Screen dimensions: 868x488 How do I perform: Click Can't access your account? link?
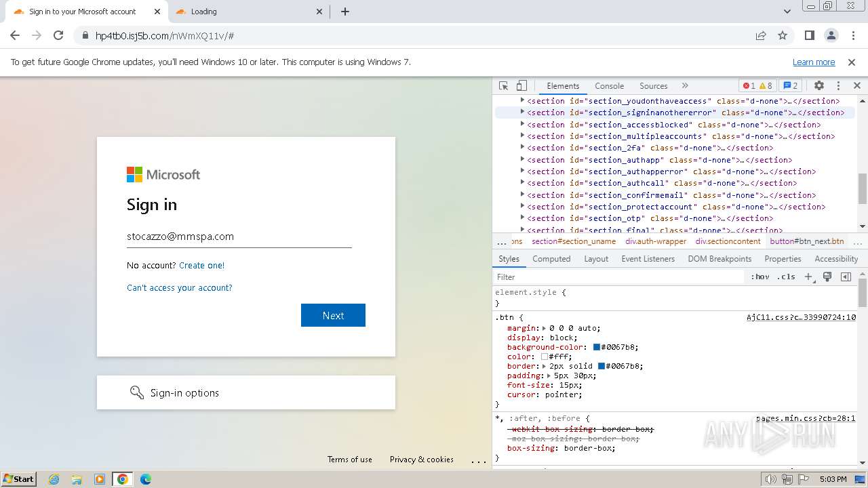click(x=180, y=288)
